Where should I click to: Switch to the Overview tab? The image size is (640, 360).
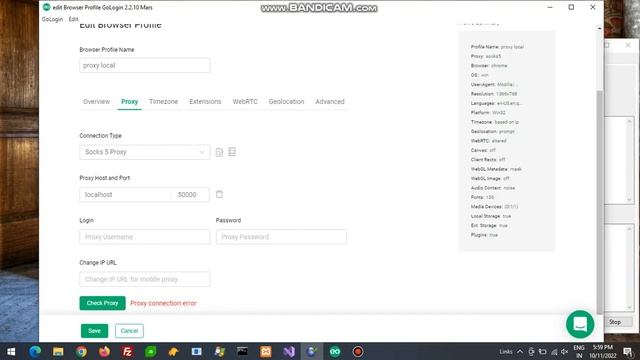(x=96, y=102)
